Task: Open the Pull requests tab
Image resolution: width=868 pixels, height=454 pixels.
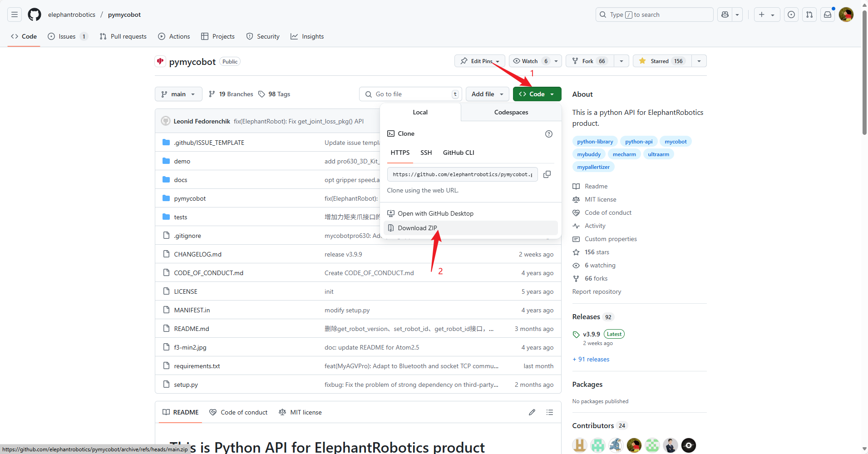Action: coord(123,36)
